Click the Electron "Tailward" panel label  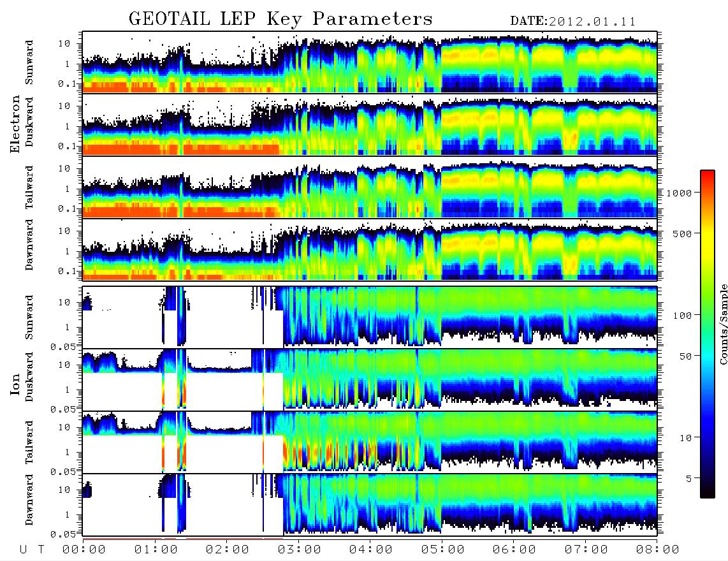(x=29, y=187)
